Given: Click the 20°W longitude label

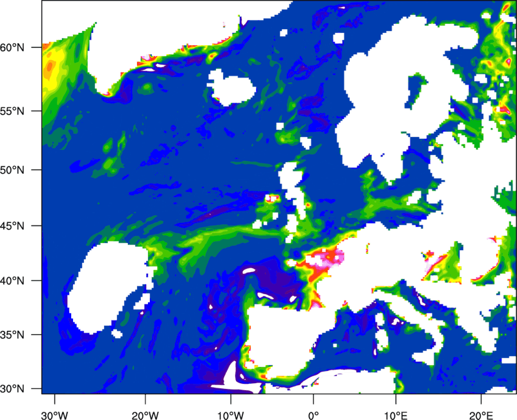Looking at the screenshot, I should [145, 415].
